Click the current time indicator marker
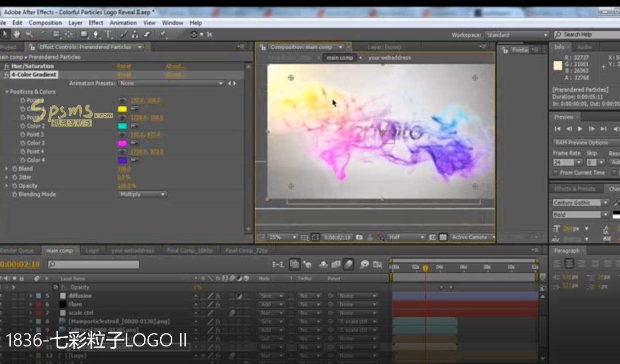The image size is (620, 364). coord(425,269)
